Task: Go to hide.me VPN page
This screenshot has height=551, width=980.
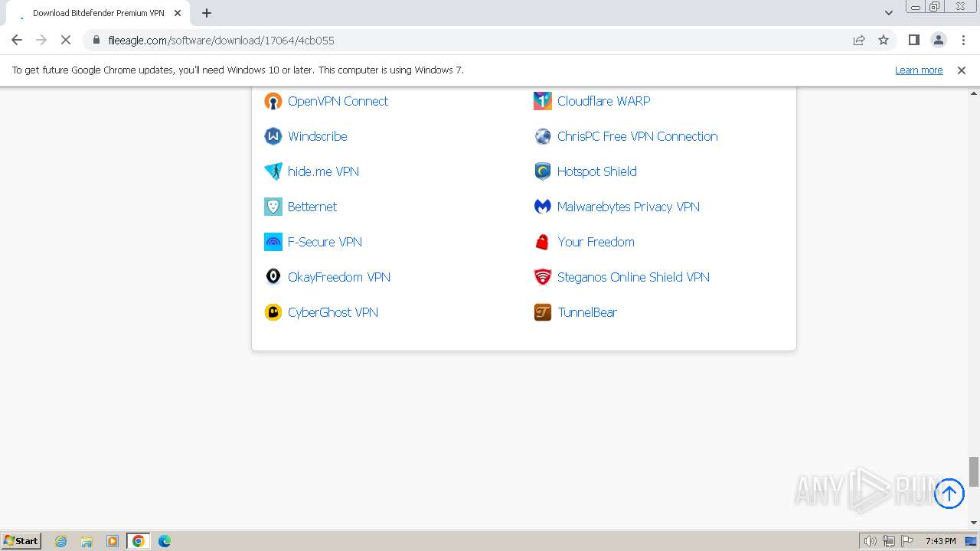Action: (323, 171)
